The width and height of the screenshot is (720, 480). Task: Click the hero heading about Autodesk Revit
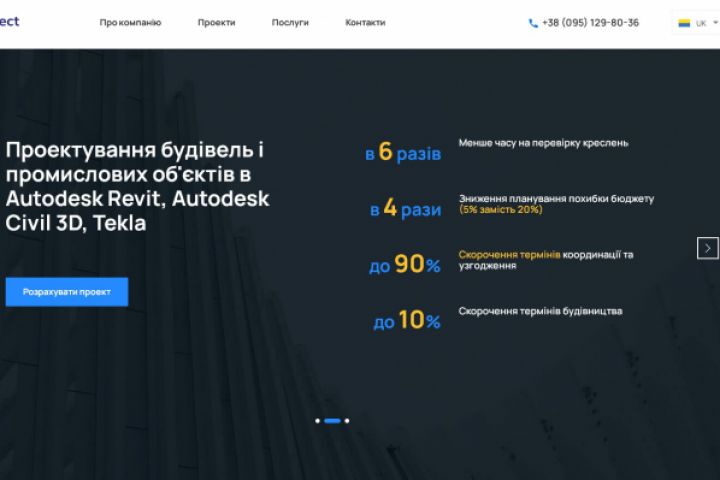point(137,186)
